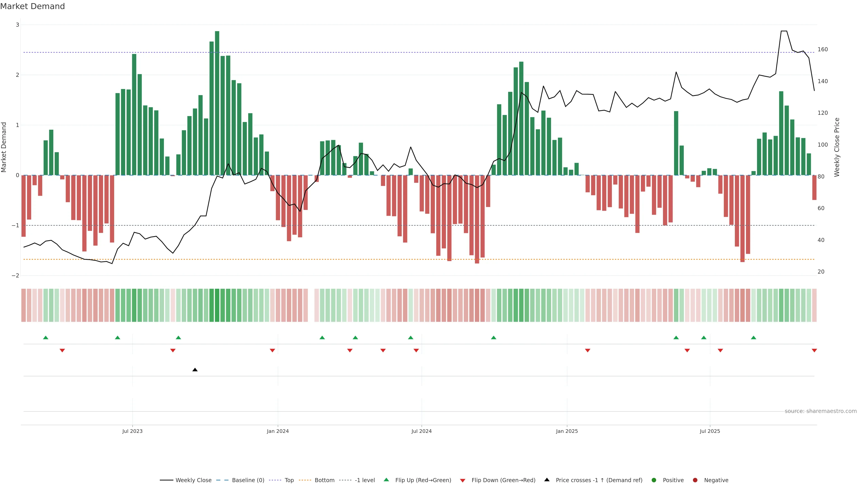Click the darkest green heatmap strip cell
This screenshot has width=868, height=488.
(217, 305)
